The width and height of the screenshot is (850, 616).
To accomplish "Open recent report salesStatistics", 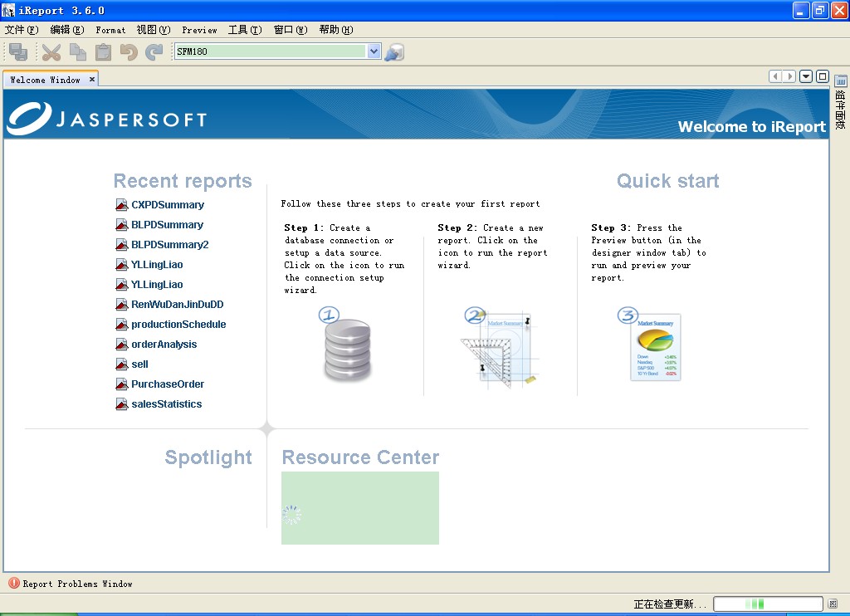I will [x=166, y=404].
